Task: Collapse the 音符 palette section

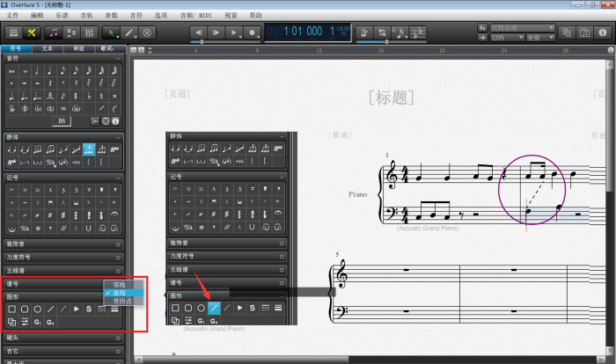Action: pos(118,59)
